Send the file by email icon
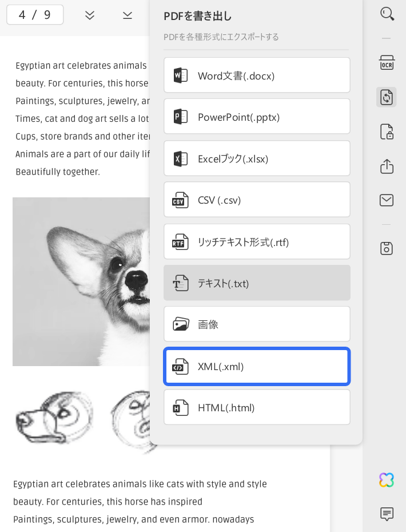Screen dimensions: 406x532 (x=387, y=200)
